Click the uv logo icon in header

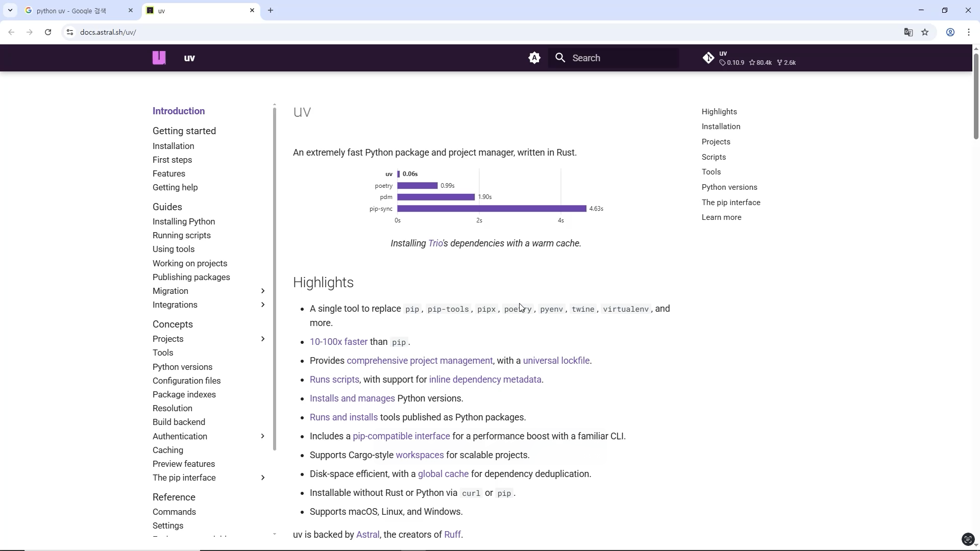tap(159, 58)
